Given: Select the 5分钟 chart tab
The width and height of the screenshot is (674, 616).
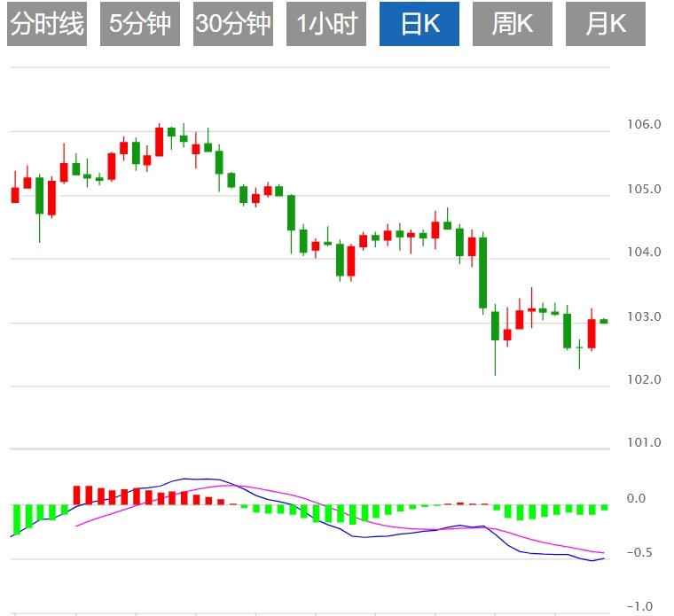Looking at the screenshot, I should click(x=139, y=24).
